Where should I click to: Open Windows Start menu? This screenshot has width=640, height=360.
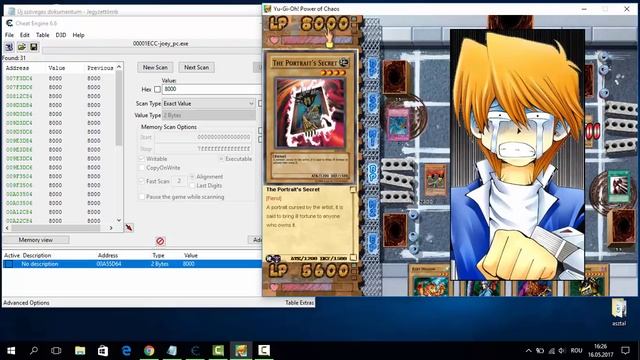(x=11, y=351)
